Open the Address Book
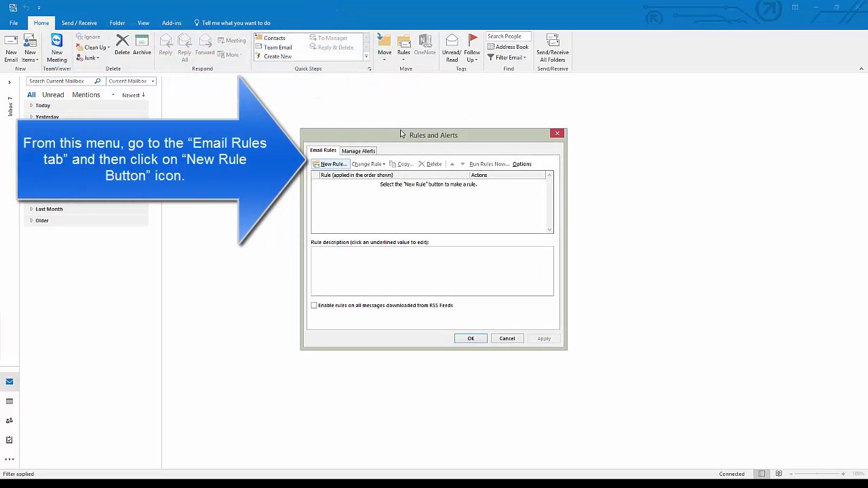Image resolution: width=868 pixels, height=488 pixels. (x=508, y=47)
